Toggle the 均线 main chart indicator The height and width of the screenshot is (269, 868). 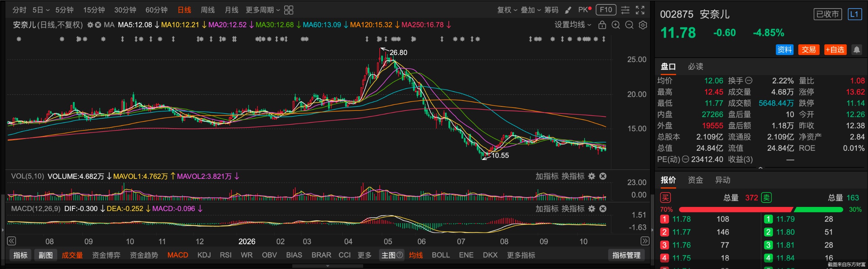pos(416,255)
